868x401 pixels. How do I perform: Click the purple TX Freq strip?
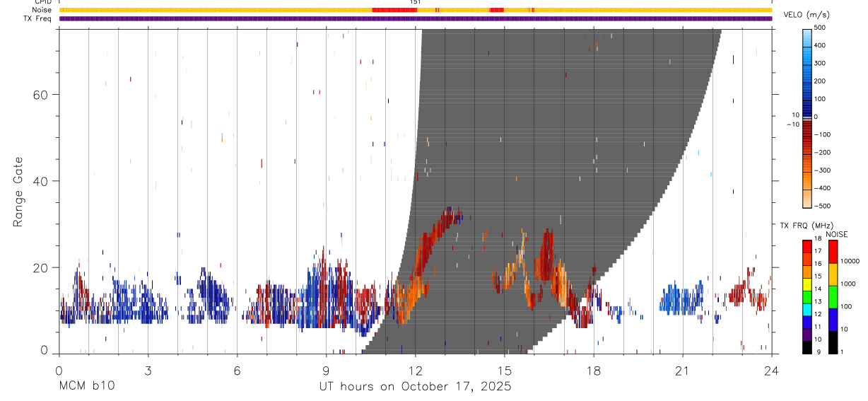pyautogui.click(x=416, y=18)
